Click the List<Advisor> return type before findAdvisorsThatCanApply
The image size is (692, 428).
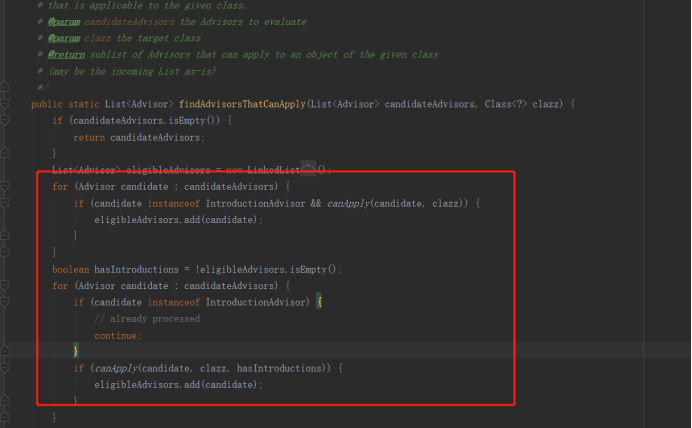[x=139, y=104]
